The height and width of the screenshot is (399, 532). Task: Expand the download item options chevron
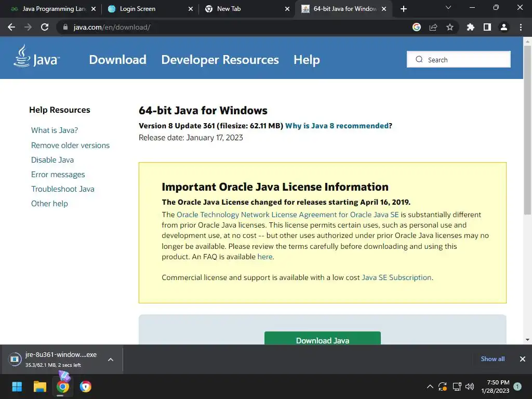[x=111, y=360]
